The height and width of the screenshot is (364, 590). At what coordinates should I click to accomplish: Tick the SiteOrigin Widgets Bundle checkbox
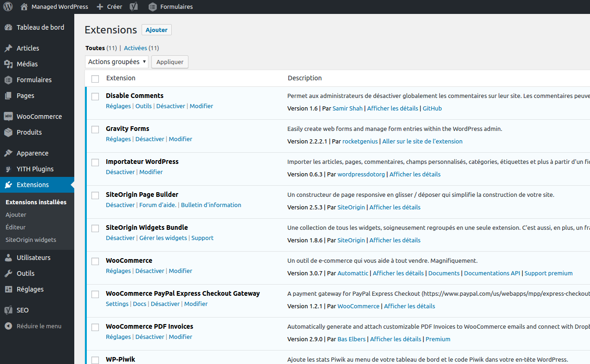[x=95, y=228]
